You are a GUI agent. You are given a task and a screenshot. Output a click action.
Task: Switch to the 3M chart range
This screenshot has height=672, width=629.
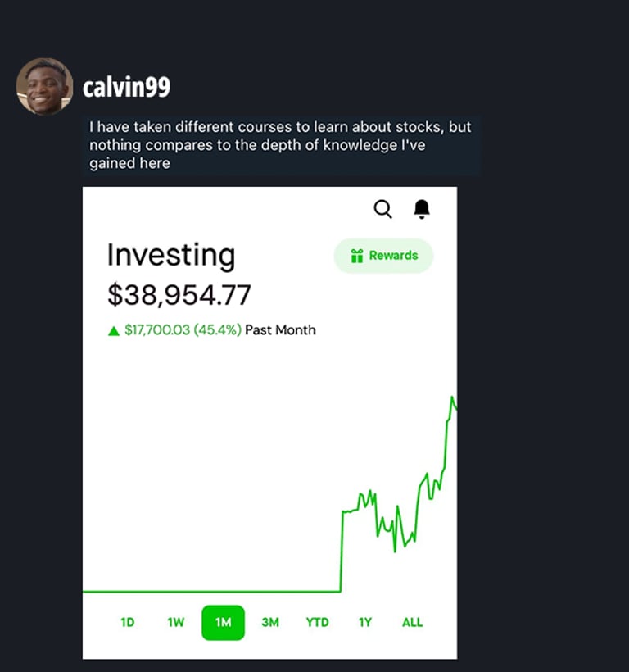click(270, 622)
